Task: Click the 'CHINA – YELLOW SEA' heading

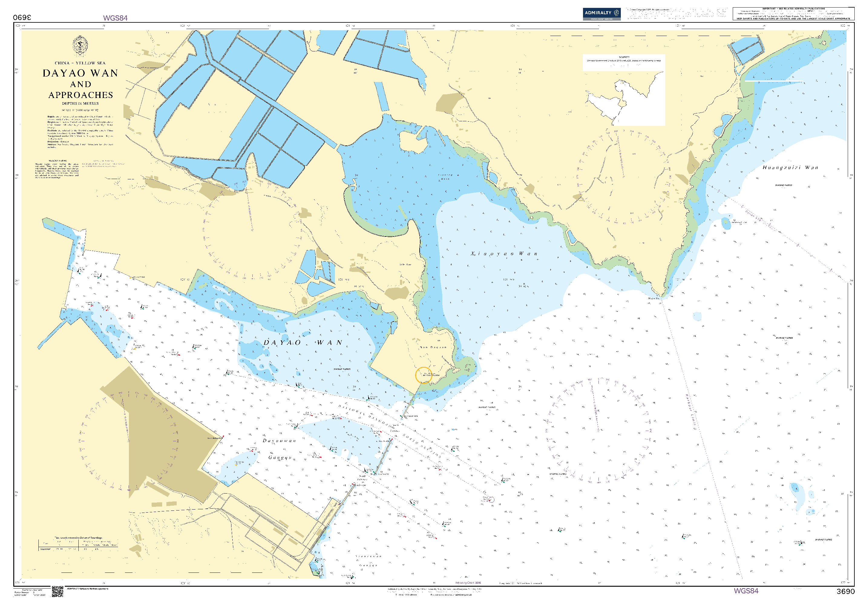Action: [x=80, y=63]
